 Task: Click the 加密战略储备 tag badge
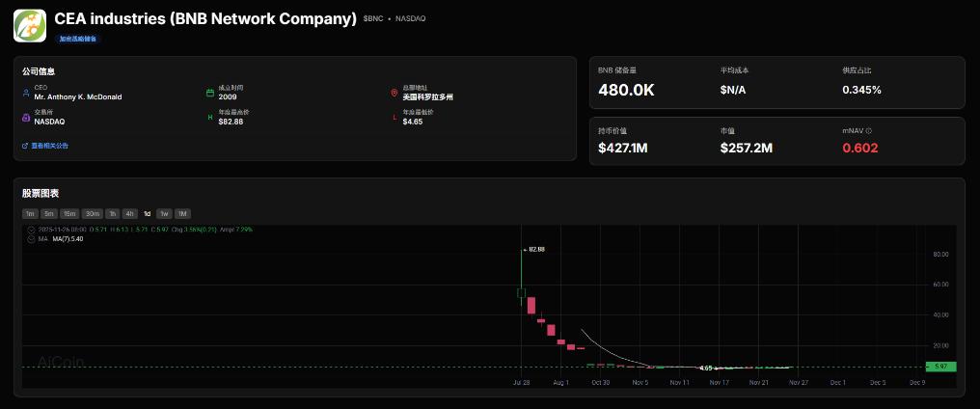(x=78, y=39)
